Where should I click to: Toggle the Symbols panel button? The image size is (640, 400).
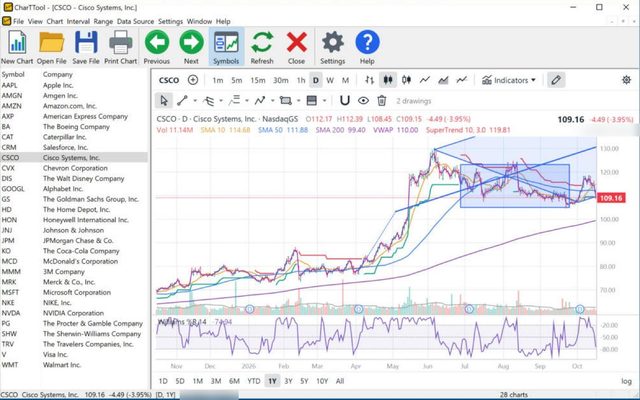coord(226,47)
